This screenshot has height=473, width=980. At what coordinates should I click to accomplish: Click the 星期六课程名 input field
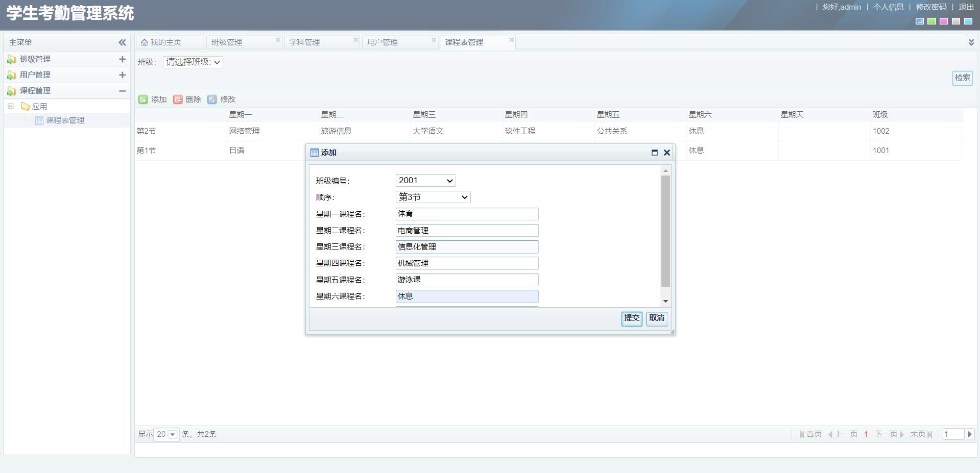tap(467, 296)
